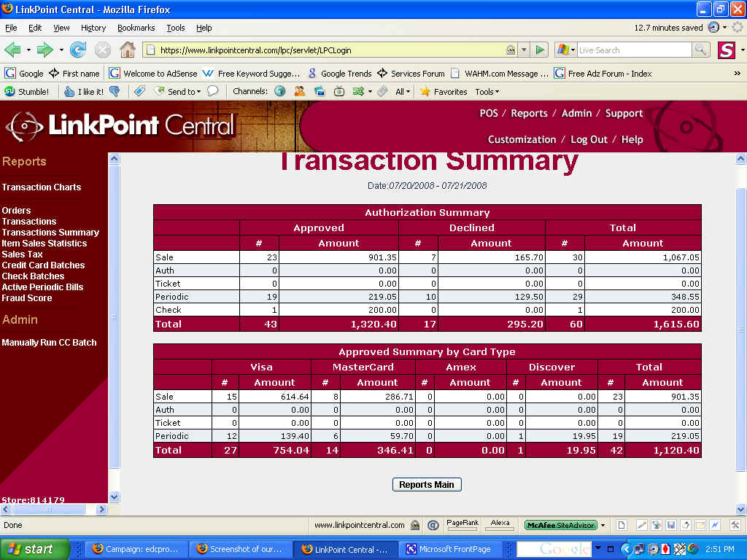Click the green Go arrow beside the address bar
The image size is (747, 560).
[540, 50]
